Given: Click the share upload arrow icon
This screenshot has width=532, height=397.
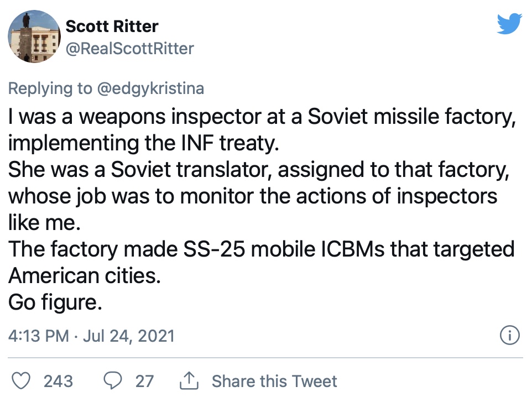Looking at the screenshot, I should pyautogui.click(x=189, y=380).
